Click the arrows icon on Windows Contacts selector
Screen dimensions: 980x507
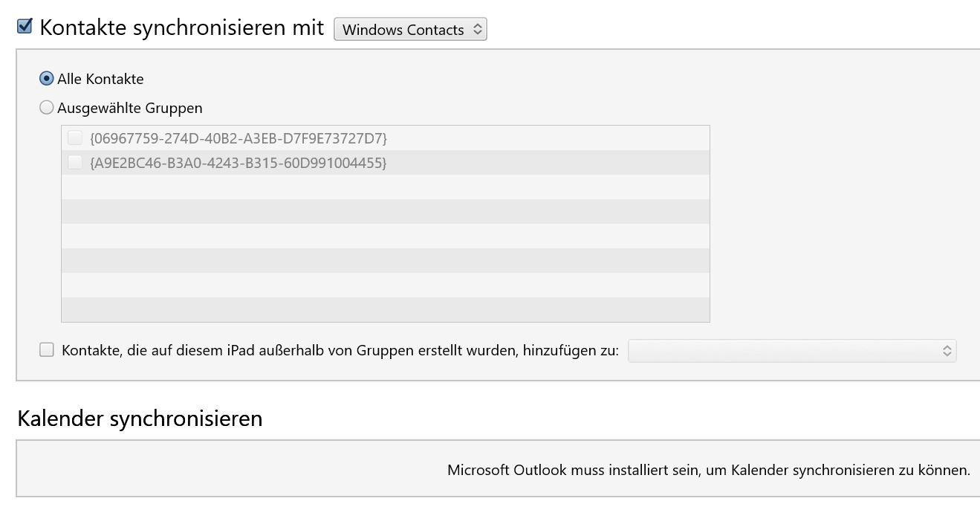(x=478, y=30)
